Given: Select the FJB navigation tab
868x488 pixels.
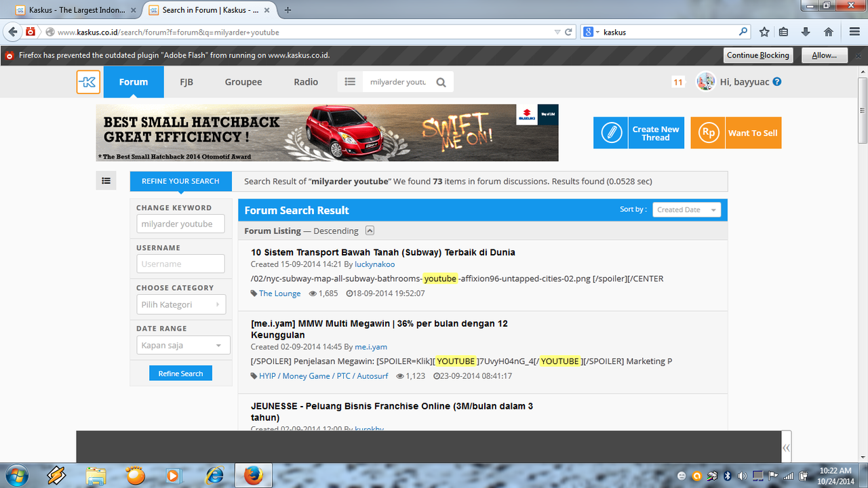Looking at the screenshot, I should pos(186,82).
